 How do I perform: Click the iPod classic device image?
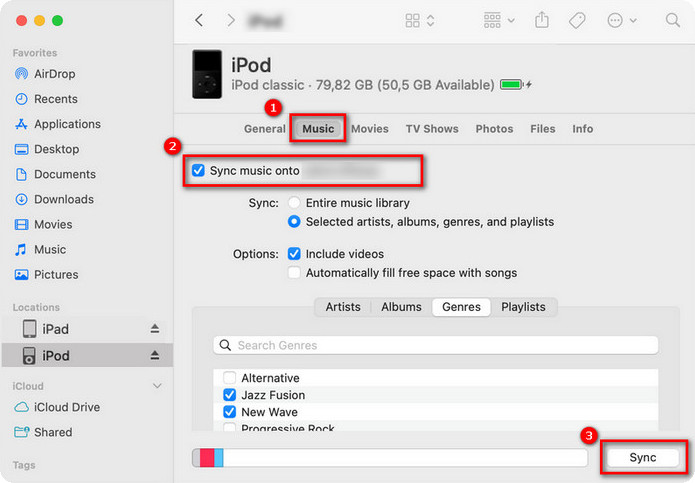pos(207,74)
